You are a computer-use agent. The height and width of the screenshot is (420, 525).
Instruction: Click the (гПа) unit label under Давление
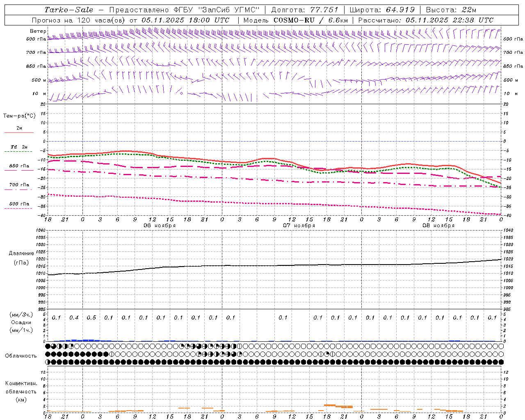point(21,262)
